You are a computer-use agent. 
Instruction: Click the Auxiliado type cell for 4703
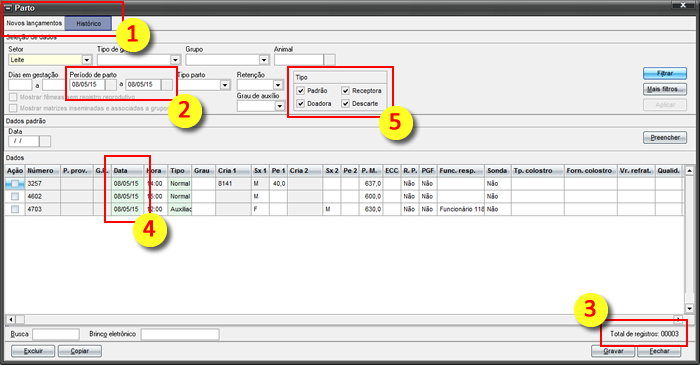pyautogui.click(x=180, y=209)
